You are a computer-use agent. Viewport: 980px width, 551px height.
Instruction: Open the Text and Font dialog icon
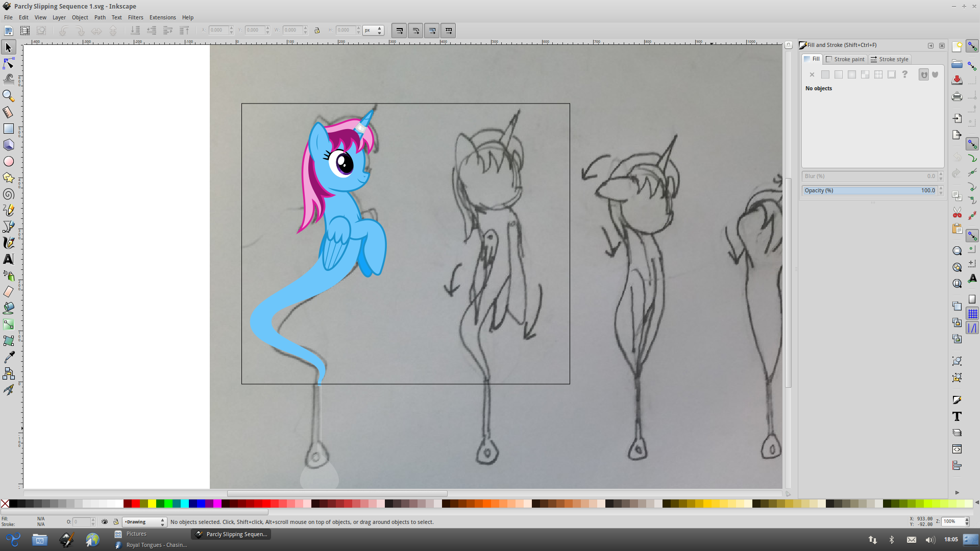pos(957,416)
